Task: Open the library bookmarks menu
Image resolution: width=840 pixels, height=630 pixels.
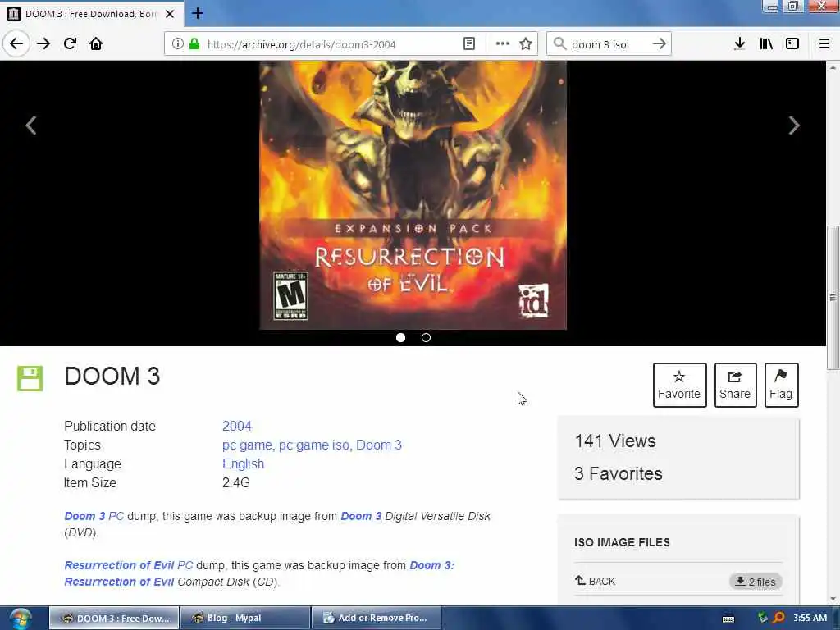Action: point(766,44)
